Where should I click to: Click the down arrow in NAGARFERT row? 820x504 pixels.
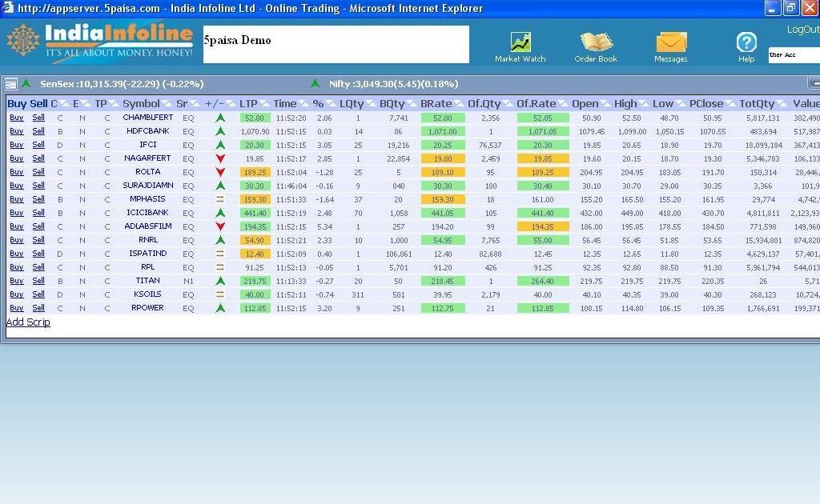(220, 158)
